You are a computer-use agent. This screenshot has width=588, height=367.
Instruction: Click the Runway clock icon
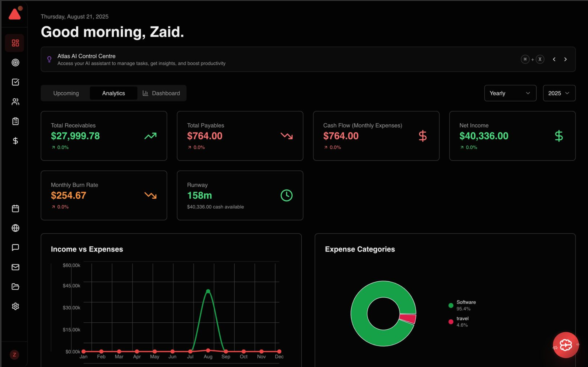tap(286, 195)
